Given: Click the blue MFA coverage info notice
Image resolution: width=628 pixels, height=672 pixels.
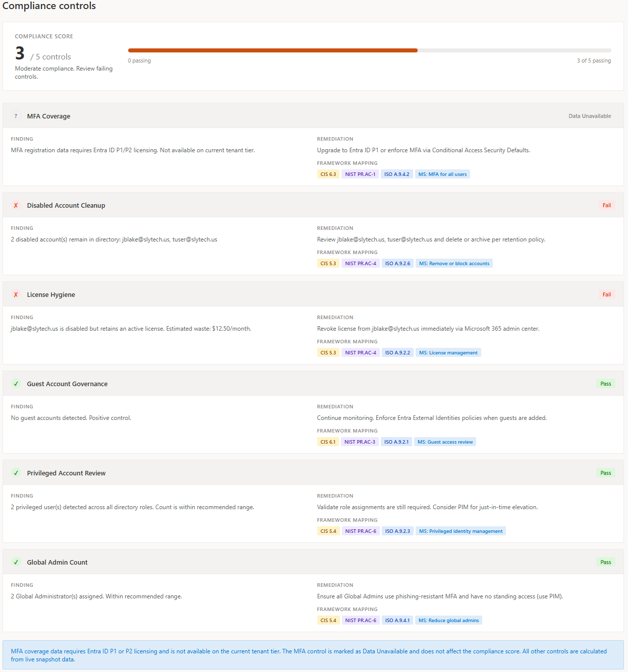Looking at the screenshot, I should click(x=313, y=655).
